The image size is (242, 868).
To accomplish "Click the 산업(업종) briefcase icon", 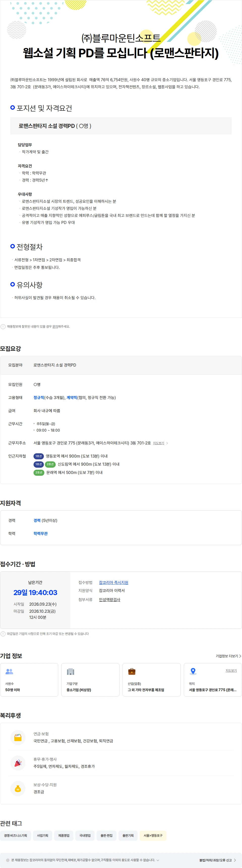I will [x=132, y=671].
